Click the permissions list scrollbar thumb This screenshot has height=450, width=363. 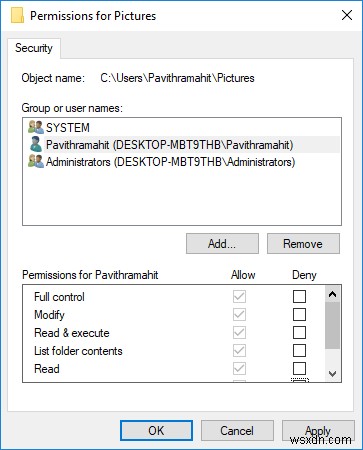point(332,326)
